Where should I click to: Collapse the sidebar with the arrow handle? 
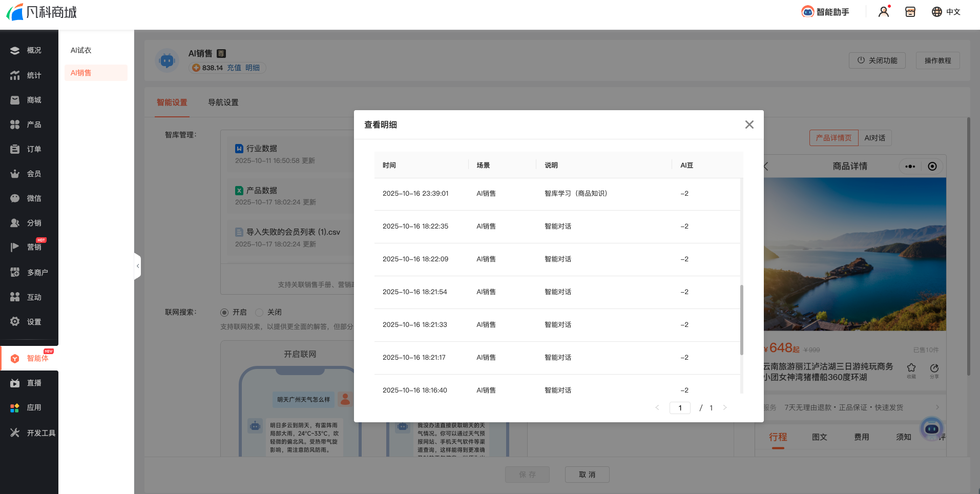[137, 266]
